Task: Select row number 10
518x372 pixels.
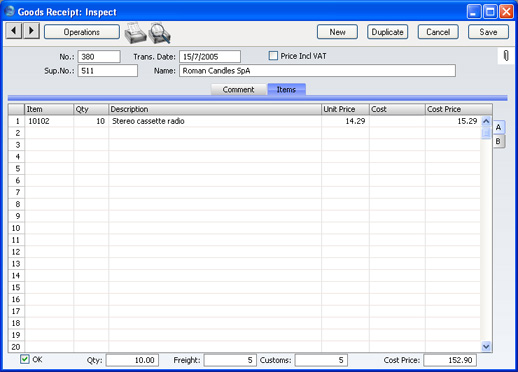Action: (17, 228)
